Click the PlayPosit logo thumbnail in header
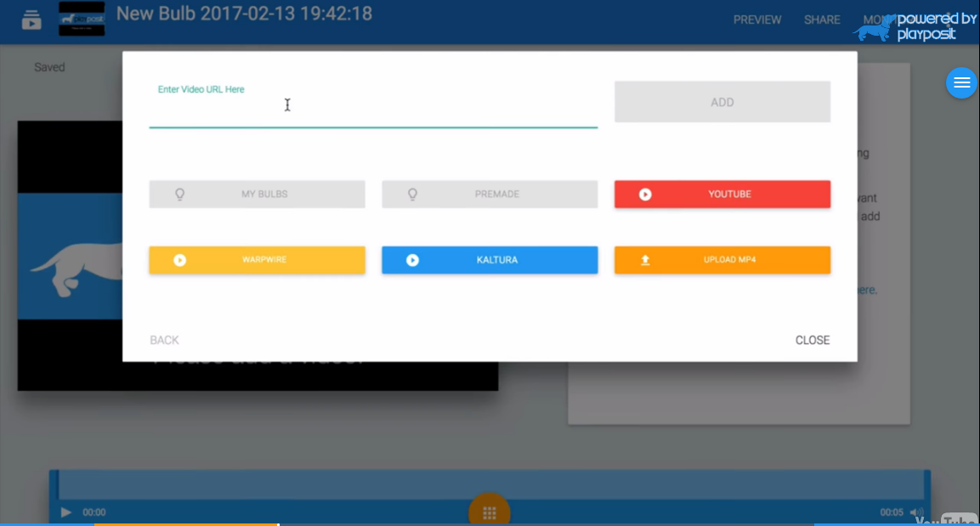980x526 pixels. [x=82, y=19]
